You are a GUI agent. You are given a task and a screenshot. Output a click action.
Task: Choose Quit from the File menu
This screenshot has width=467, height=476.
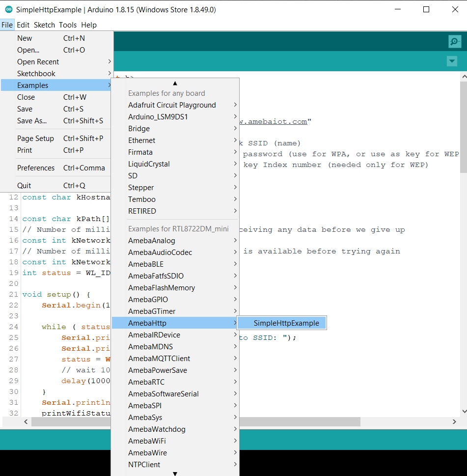click(56, 186)
